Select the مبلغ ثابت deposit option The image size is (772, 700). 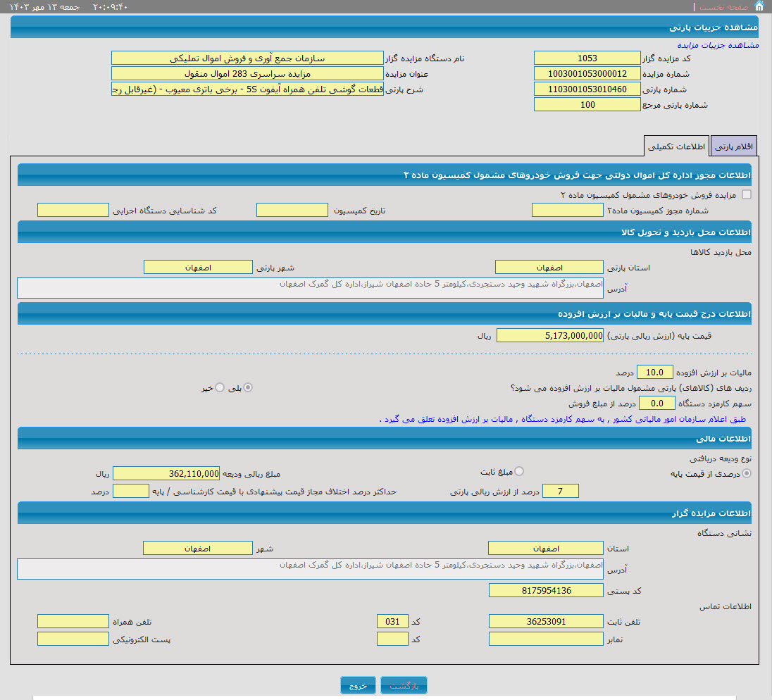tap(519, 471)
